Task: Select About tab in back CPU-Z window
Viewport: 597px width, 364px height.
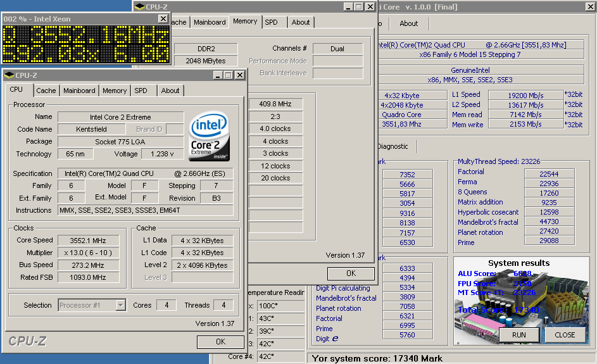Action: pyautogui.click(x=301, y=22)
